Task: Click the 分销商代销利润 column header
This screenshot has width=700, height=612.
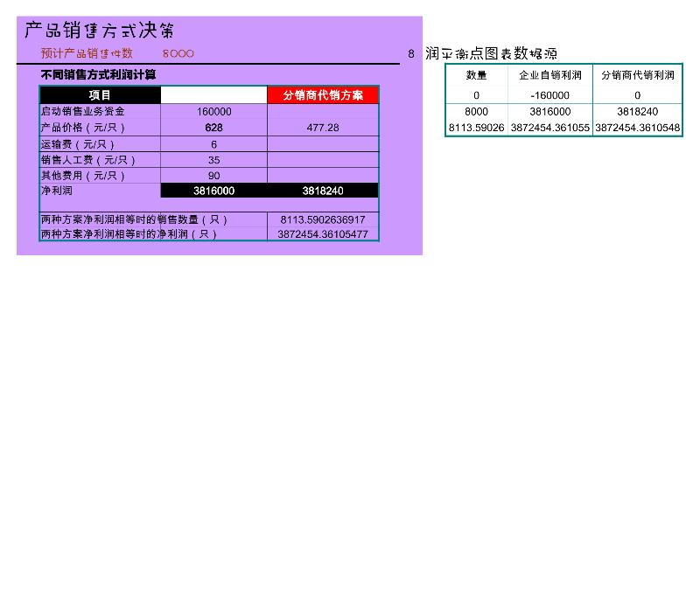Action: [638, 75]
